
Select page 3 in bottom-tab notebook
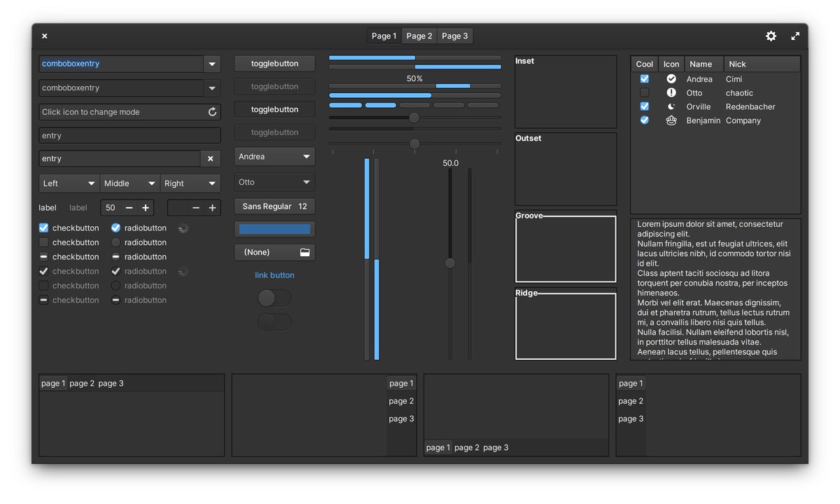(x=496, y=448)
